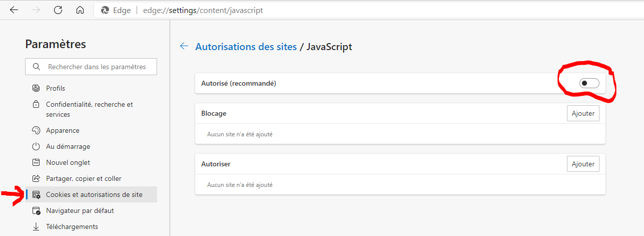Go to the home page icon
The image size is (644, 236).
click(x=80, y=10)
